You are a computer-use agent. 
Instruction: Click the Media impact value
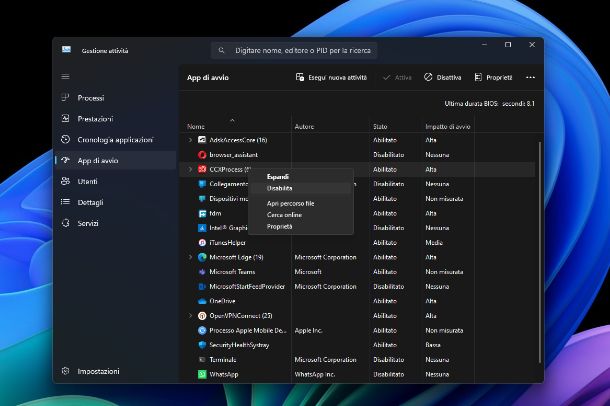[434, 243]
